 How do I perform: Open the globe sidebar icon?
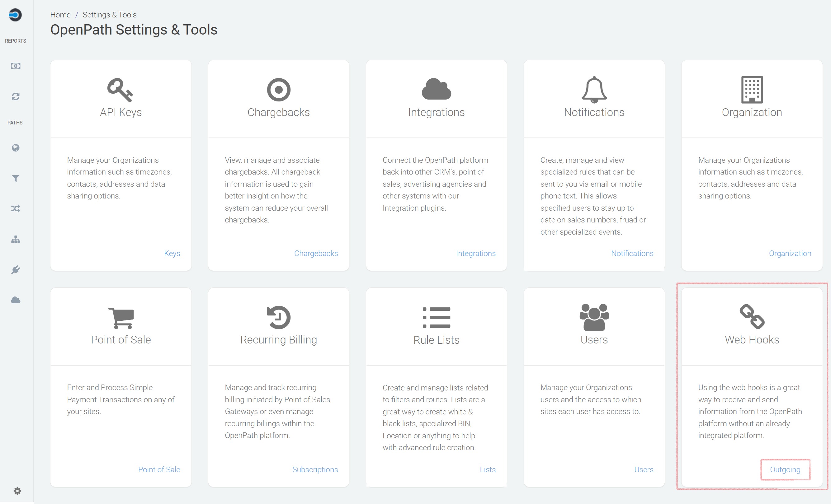(16, 148)
